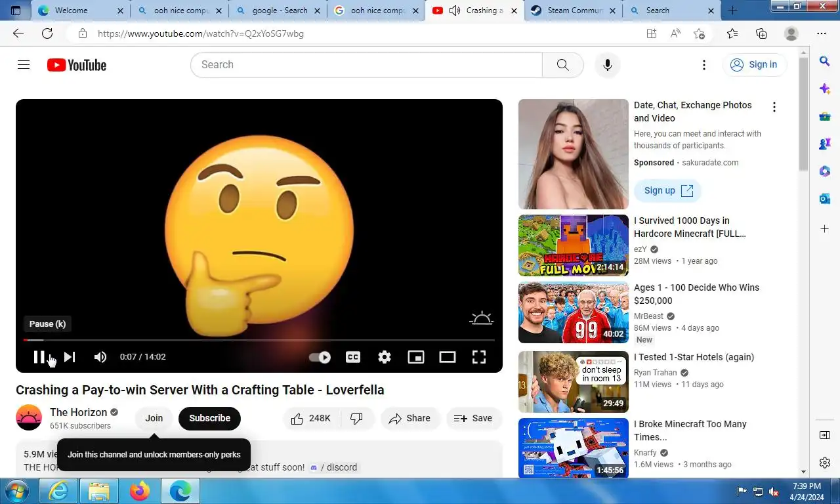Screen dimensions: 840x504
Task: Like the video (248K)
Action: (x=311, y=418)
